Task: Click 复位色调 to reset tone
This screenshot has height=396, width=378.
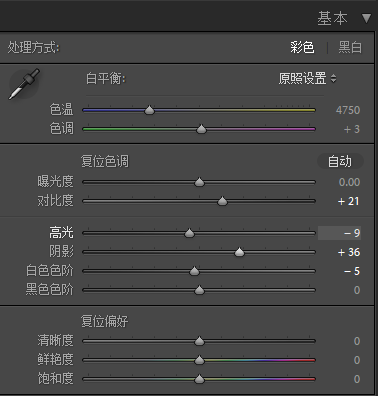Action: [105, 161]
